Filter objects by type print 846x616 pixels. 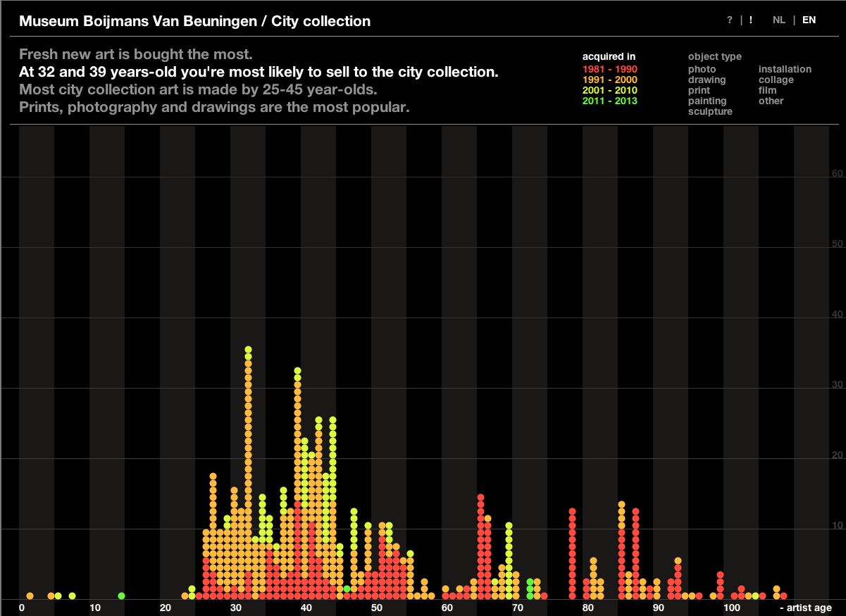click(x=699, y=90)
